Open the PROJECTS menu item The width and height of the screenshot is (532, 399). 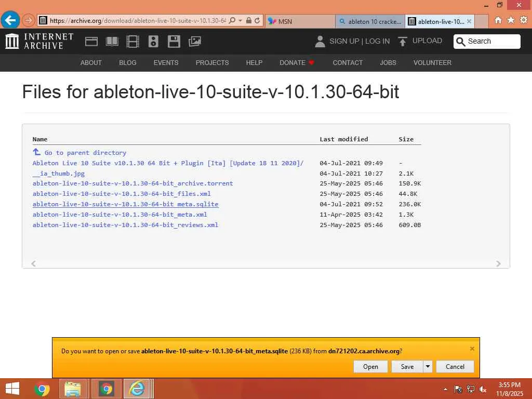[x=212, y=63]
